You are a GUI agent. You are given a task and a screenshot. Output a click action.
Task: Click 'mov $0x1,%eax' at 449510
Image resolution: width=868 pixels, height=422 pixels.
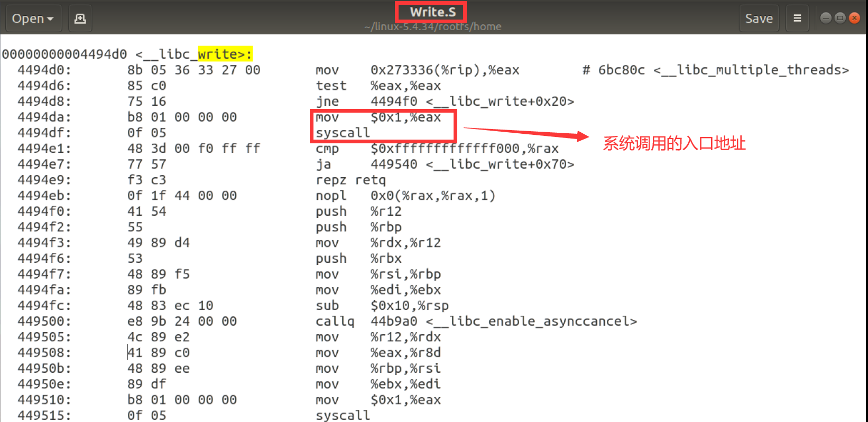click(x=378, y=400)
